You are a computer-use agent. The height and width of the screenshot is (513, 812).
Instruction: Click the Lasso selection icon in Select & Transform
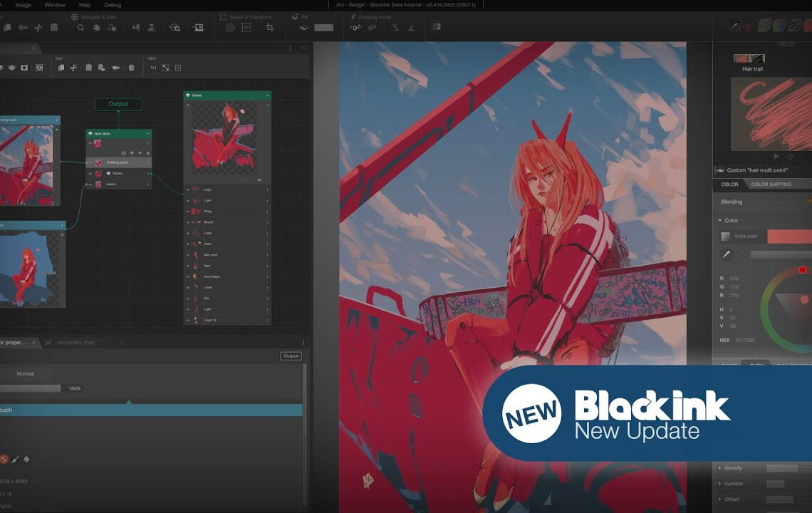coord(229,27)
